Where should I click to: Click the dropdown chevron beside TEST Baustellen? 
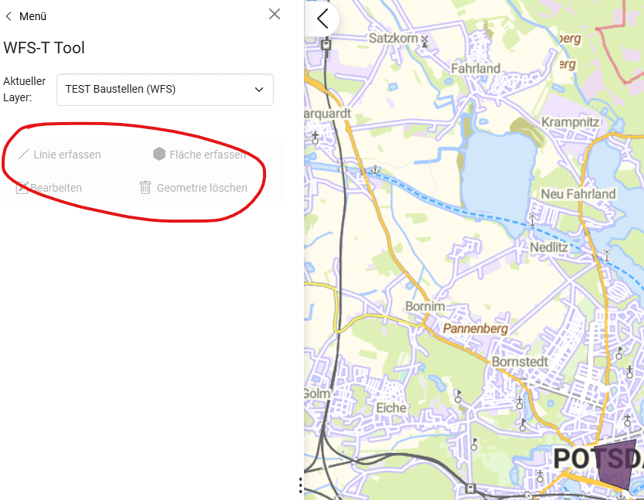tap(259, 89)
